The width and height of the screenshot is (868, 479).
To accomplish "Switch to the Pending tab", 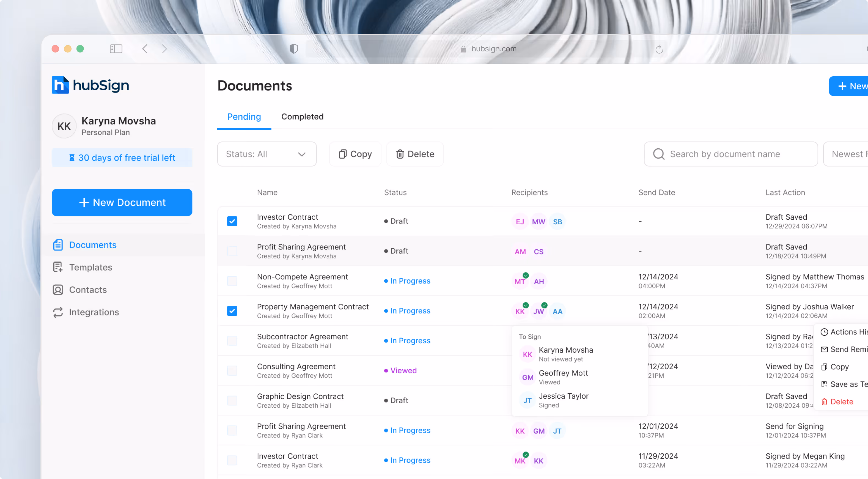I will pos(244,117).
